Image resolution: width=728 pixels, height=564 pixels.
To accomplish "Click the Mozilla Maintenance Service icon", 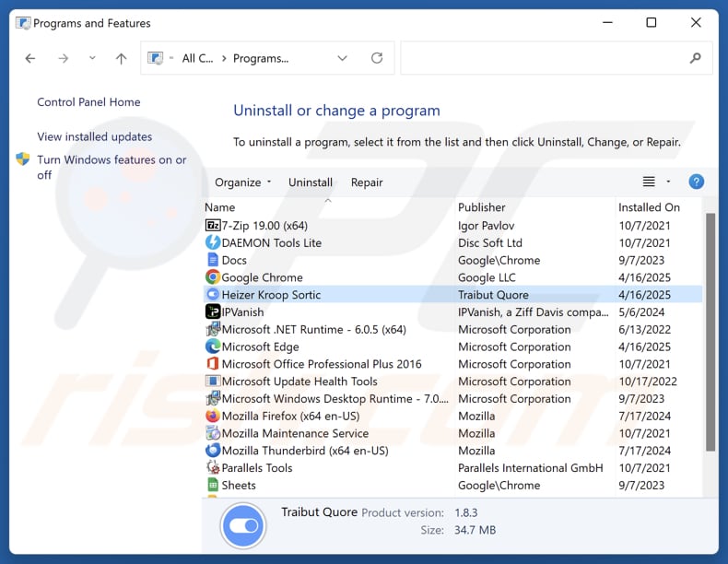I will [213, 433].
